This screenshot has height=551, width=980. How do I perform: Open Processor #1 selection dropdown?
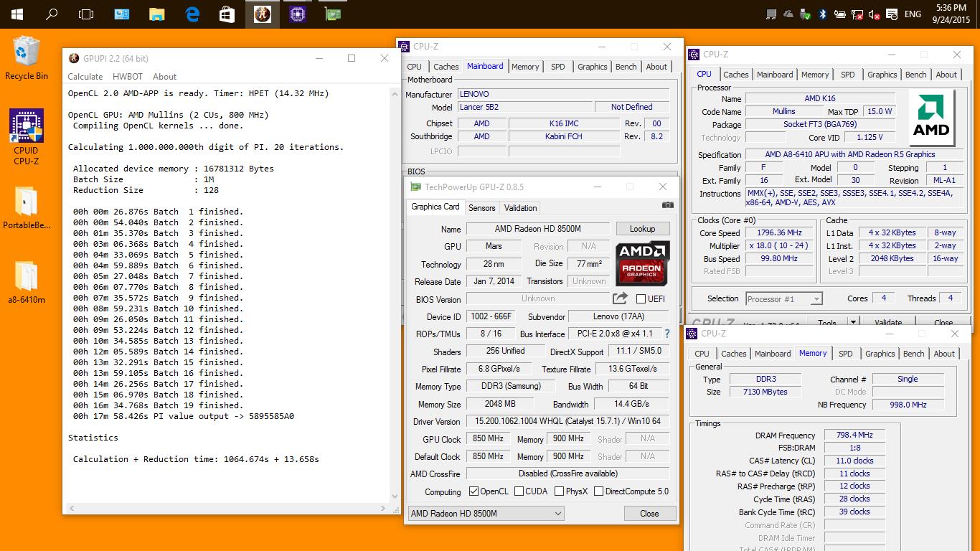click(x=783, y=299)
